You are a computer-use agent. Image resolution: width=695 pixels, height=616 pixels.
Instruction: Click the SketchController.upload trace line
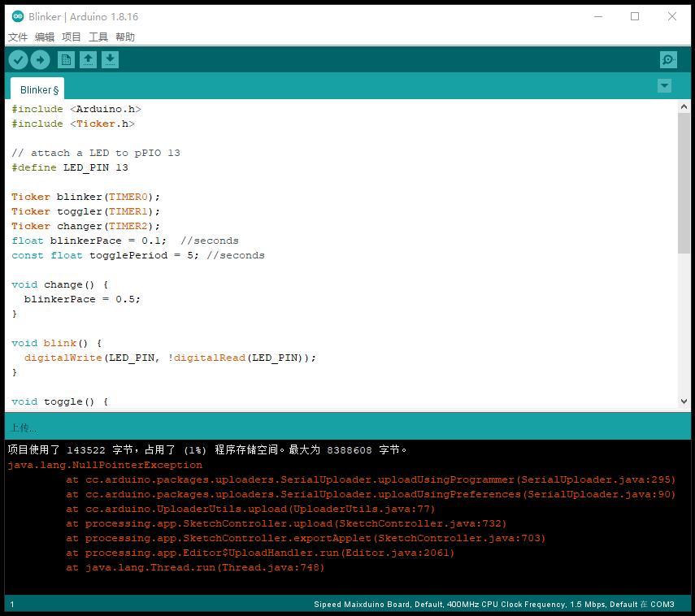[286, 523]
